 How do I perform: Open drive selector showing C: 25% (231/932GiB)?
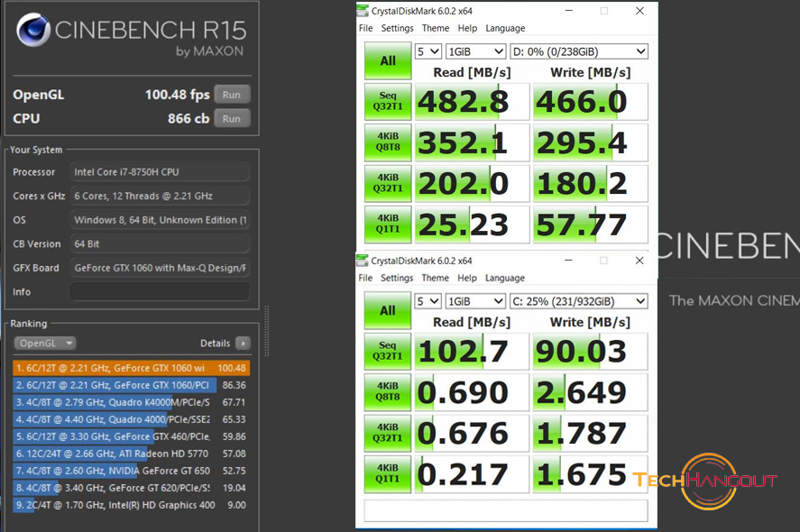[x=579, y=301]
